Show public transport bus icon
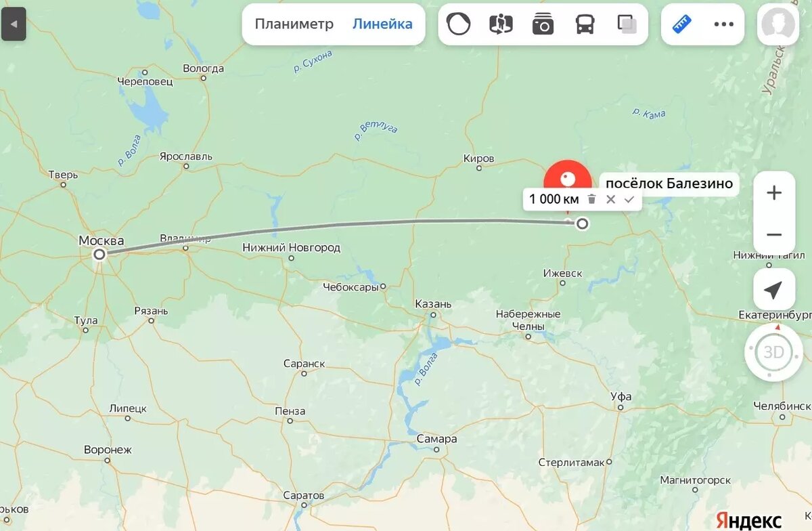This screenshot has height=531, width=812. coord(585,24)
